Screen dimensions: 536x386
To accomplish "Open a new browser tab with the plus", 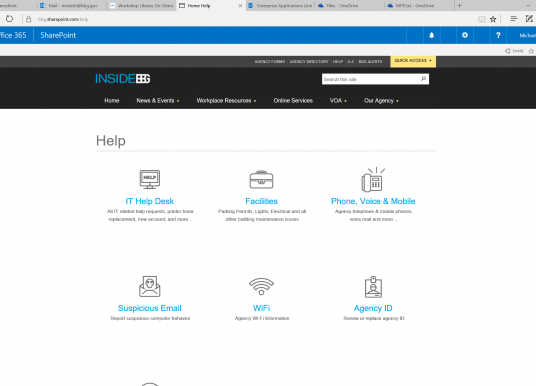I will [x=459, y=5].
